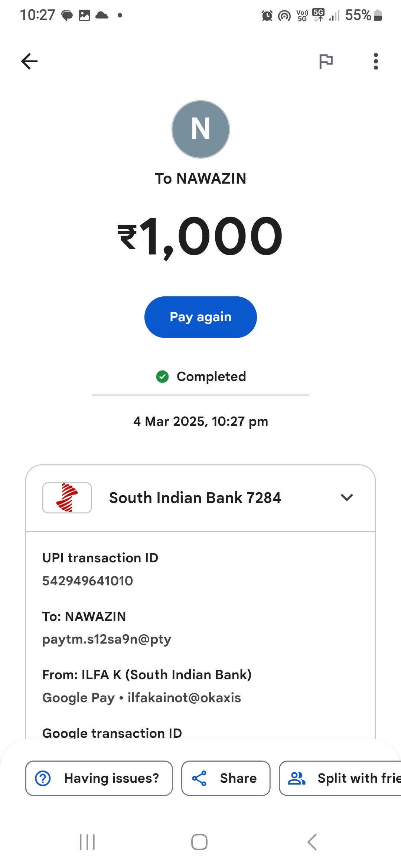Tap the green Completed checkmark icon

pos(162,377)
